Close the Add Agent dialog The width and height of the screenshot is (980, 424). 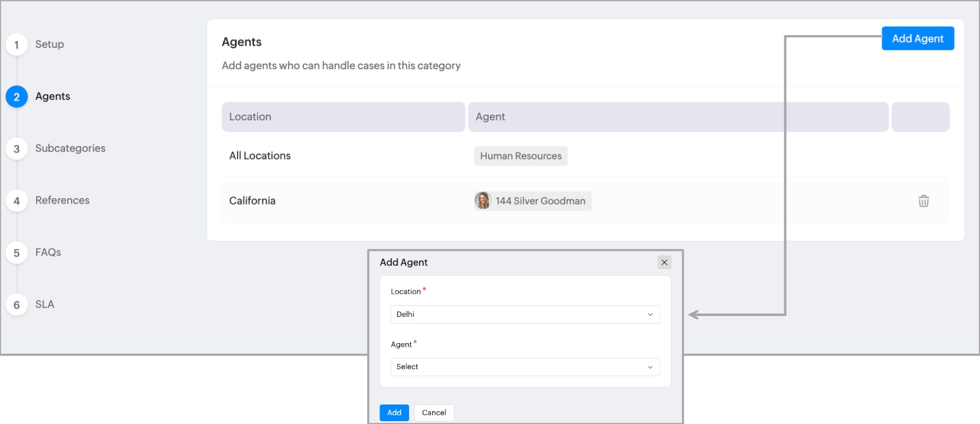point(664,262)
